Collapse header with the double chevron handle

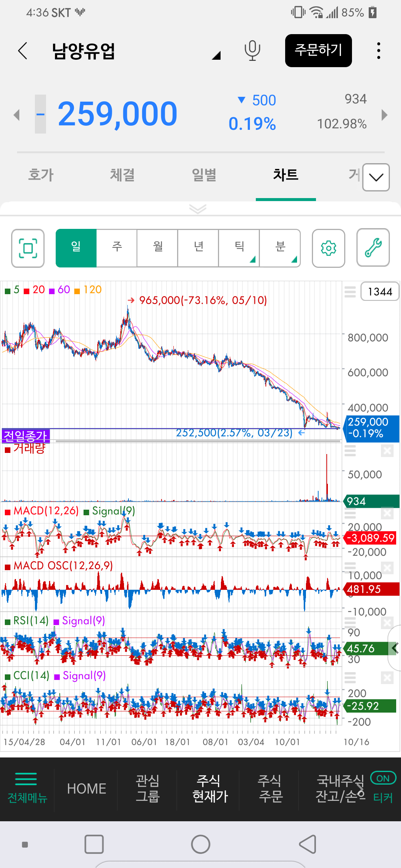198,209
